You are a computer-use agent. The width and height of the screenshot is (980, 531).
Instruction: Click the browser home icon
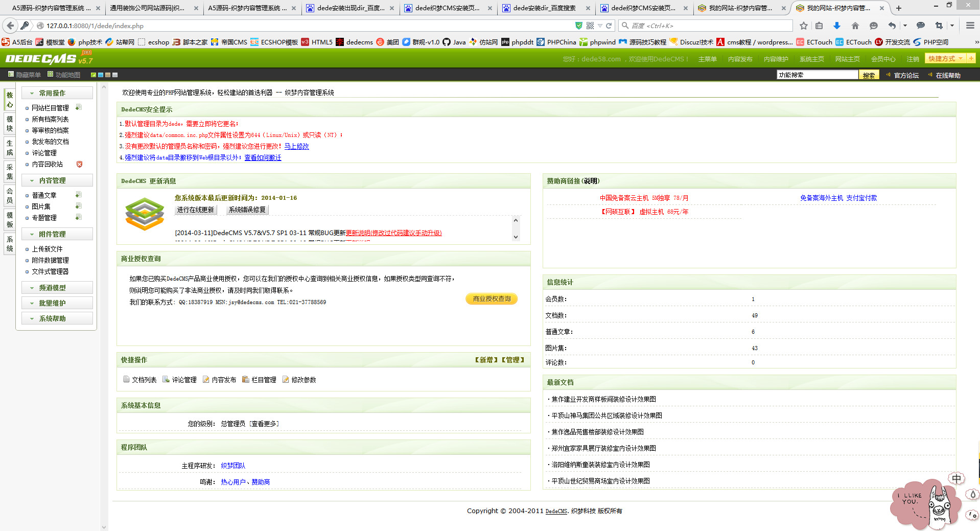855,26
